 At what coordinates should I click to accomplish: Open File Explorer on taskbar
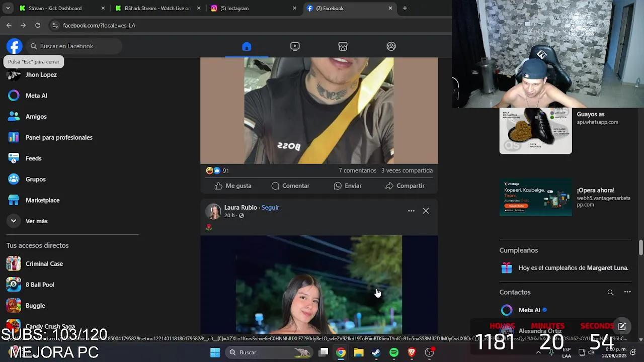358,352
